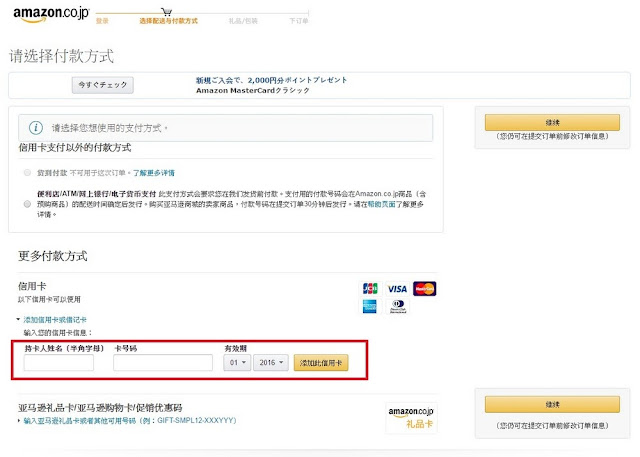
Task: Click the Amazon MasterCardクラシック text
Action: (253, 91)
